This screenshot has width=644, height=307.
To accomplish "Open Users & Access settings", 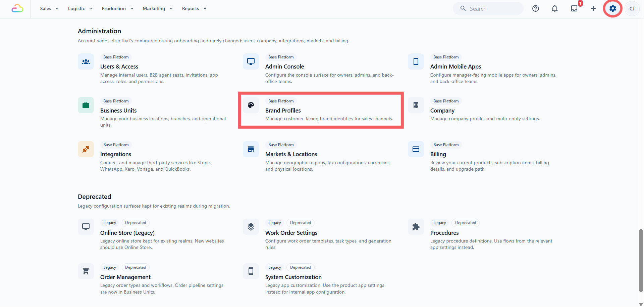I will (119, 67).
